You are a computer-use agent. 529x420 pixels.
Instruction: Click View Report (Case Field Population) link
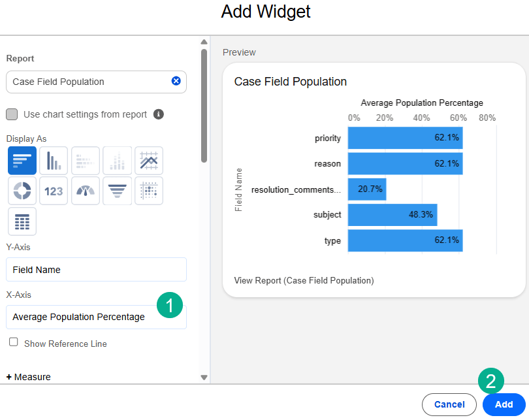304,281
